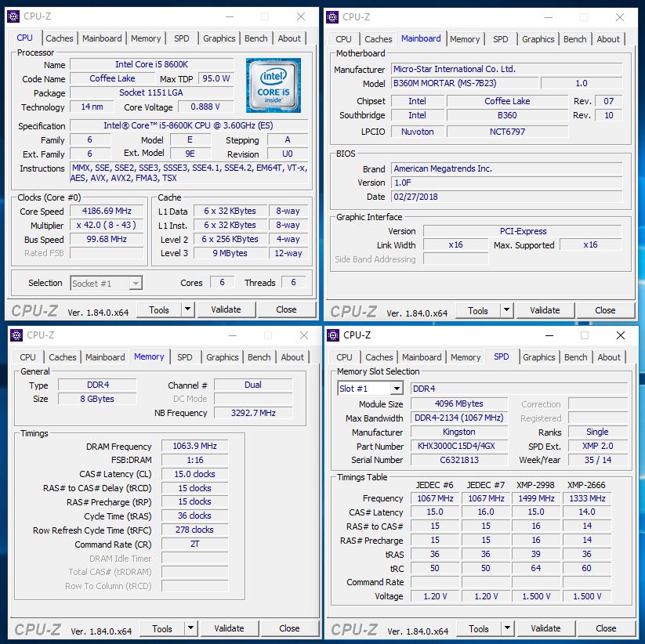Click Validate button in CPU window

(x=226, y=309)
